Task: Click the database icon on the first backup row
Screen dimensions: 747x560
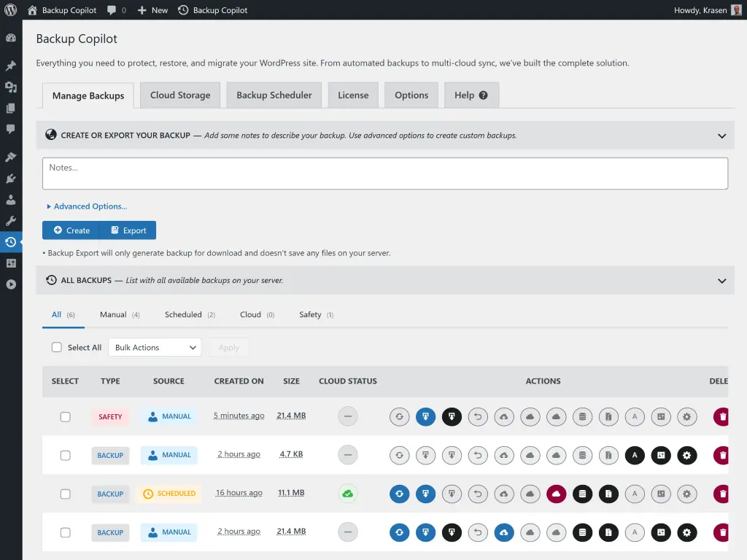Action: coord(582,416)
